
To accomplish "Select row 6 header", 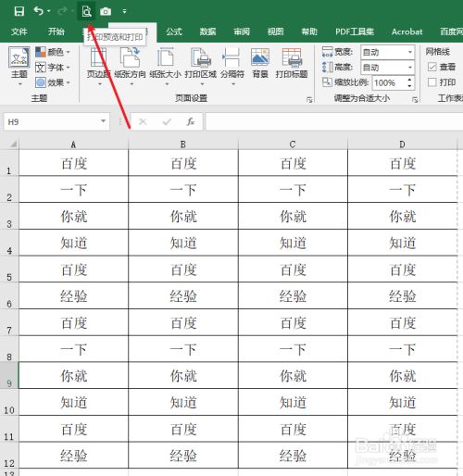I will (x=9, y=296).
